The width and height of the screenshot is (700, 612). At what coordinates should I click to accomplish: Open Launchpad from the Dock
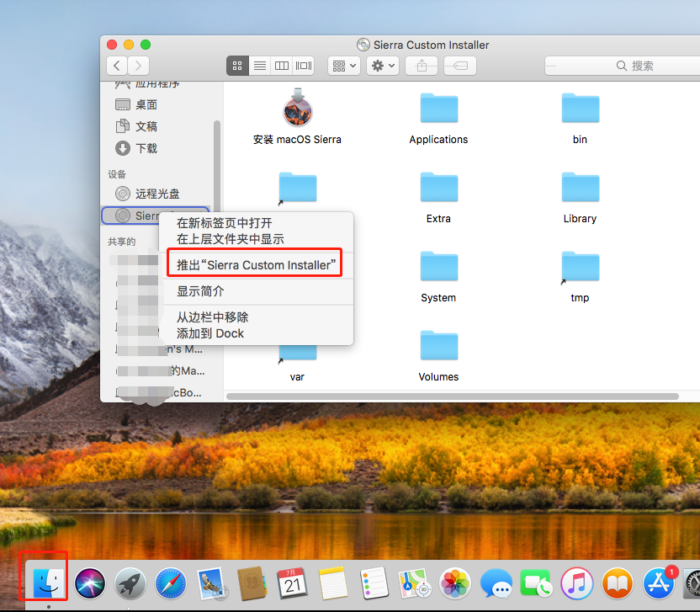130,583
